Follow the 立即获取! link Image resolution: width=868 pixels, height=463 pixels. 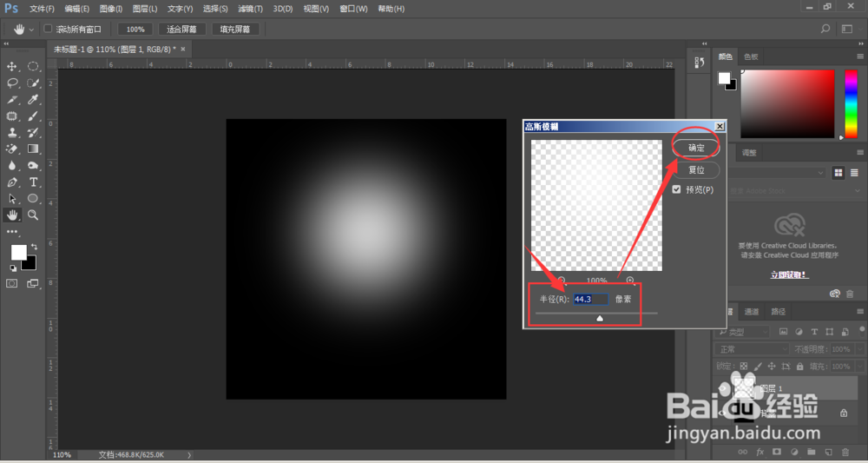pyautogui.click(x=789, y=274)
